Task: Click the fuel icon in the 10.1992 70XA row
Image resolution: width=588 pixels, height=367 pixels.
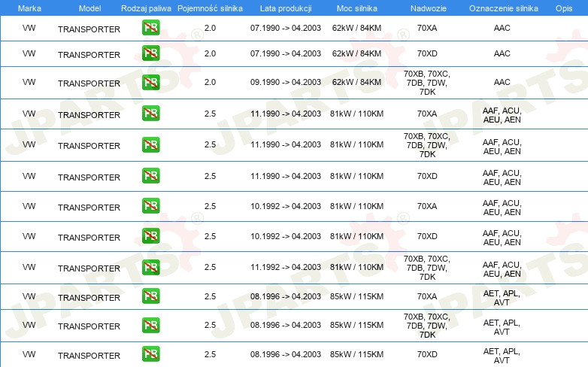Action: 150,205
